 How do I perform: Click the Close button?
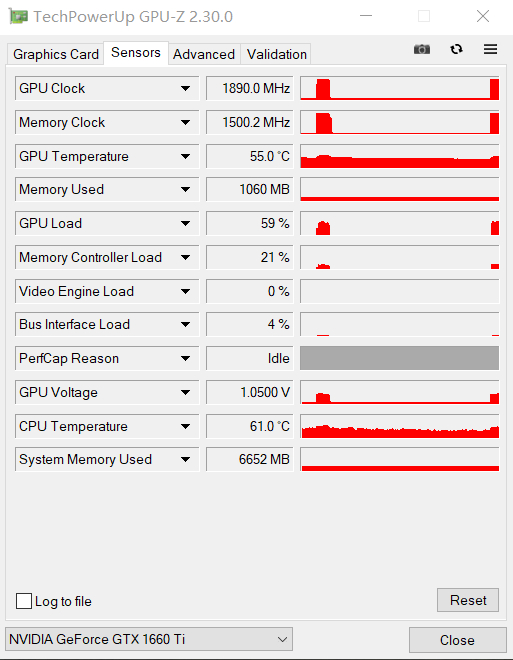457,640
